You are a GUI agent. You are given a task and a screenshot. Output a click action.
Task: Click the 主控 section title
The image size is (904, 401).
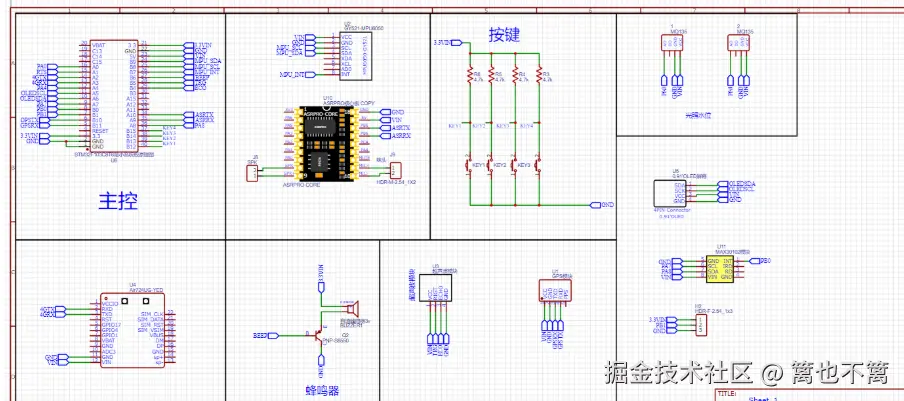pos(118,201)
